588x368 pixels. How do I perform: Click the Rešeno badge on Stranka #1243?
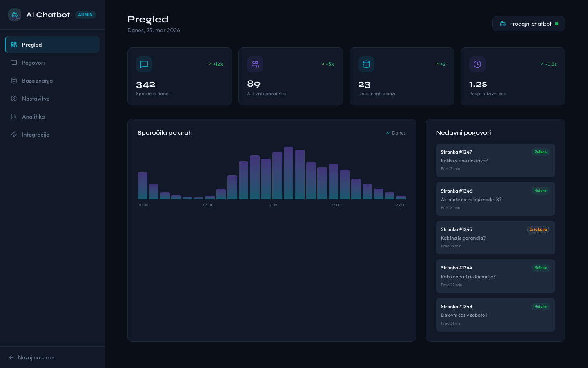[541, 307]
